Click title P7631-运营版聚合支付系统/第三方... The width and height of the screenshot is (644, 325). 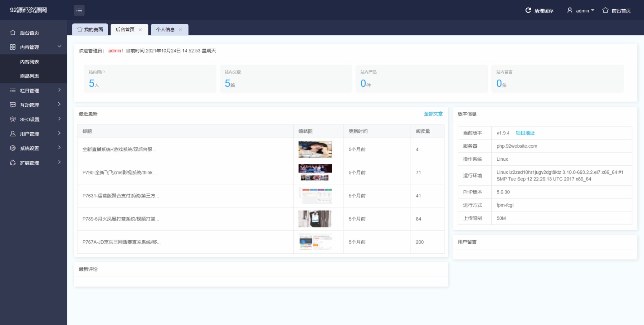click(121, 196)
